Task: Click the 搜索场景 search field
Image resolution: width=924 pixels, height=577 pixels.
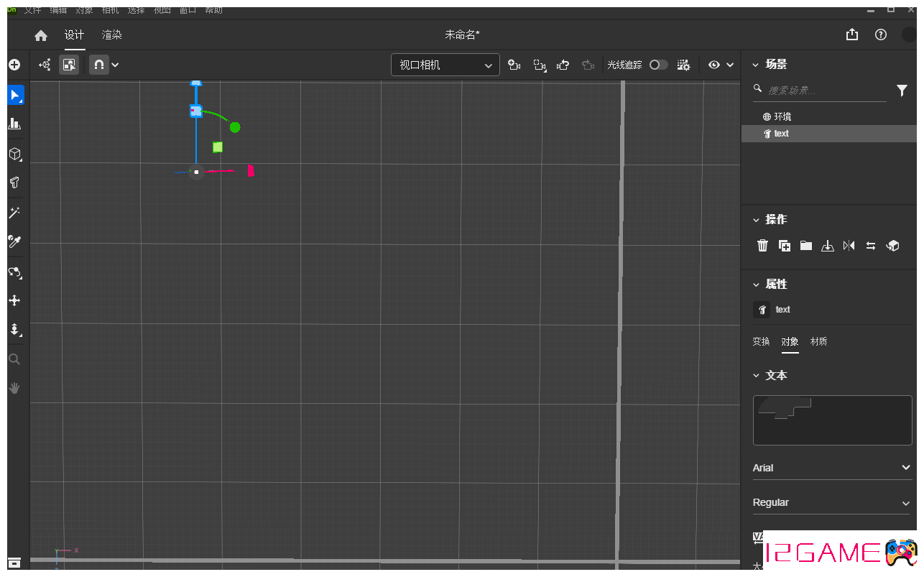Action: (825, 91)
